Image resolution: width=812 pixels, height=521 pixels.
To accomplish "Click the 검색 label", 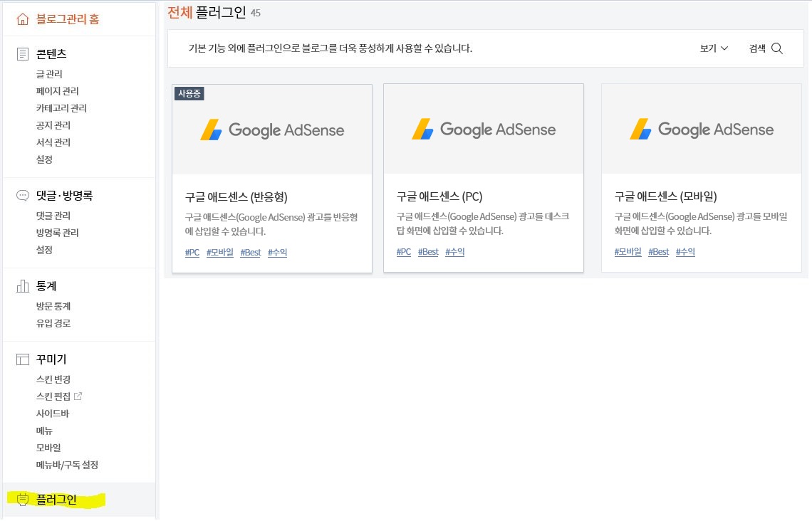I will (757, 48).
